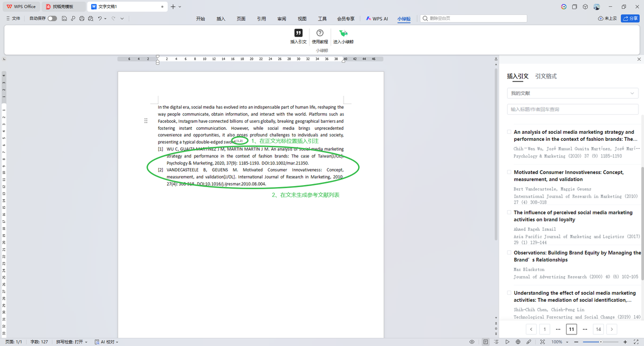Image resolution: width=644 pixels, height=346 pixels.
Task: Switch to outline view in status bar
Action: (x=496, y=342)
